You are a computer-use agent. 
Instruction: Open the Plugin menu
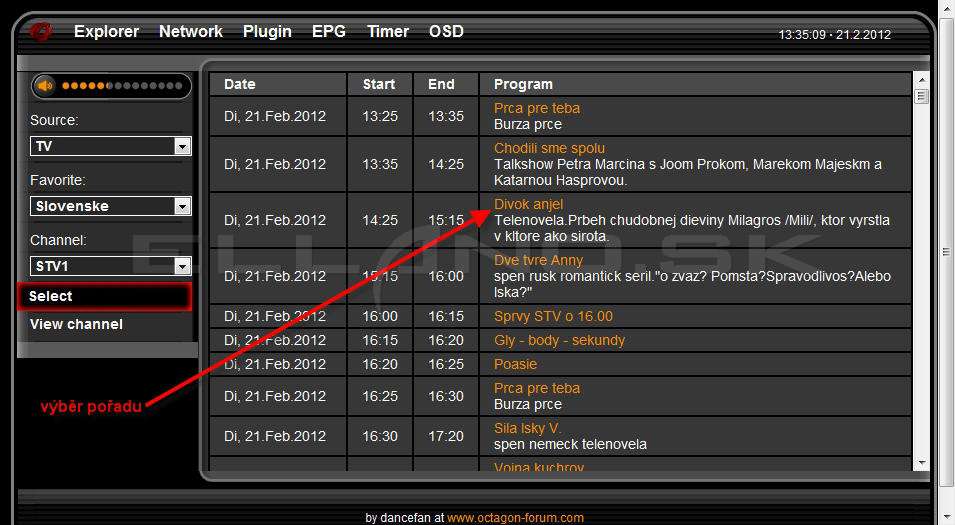(x=267, y=32)
